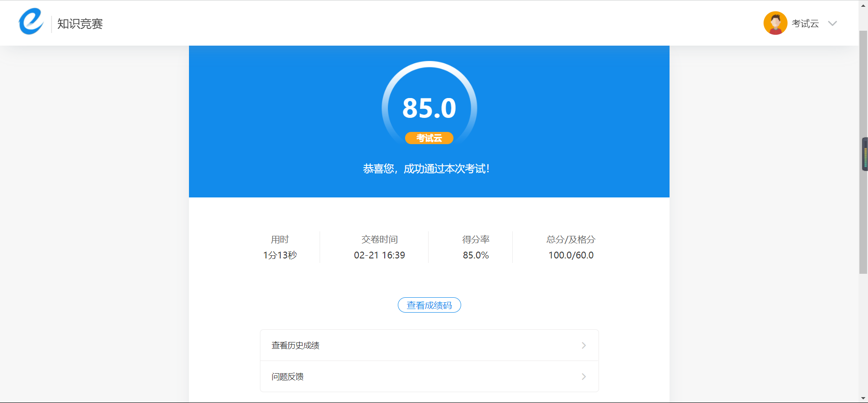Click the congratulations message text
868x403 pixels.
click(426, 169)
